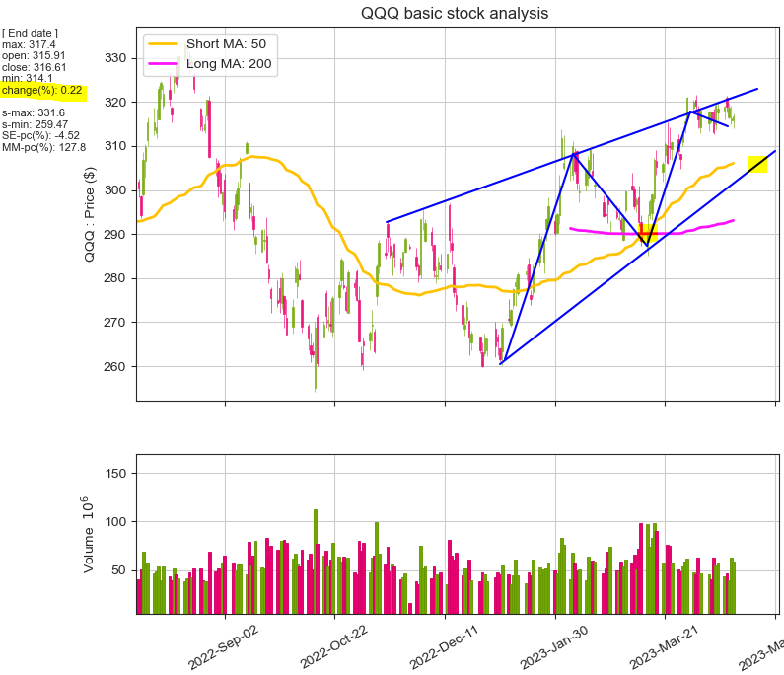Click the 's-max: 331.6' stat line
Image resolution: width=784 pixels, height=675 pixels.
[34, 113]
